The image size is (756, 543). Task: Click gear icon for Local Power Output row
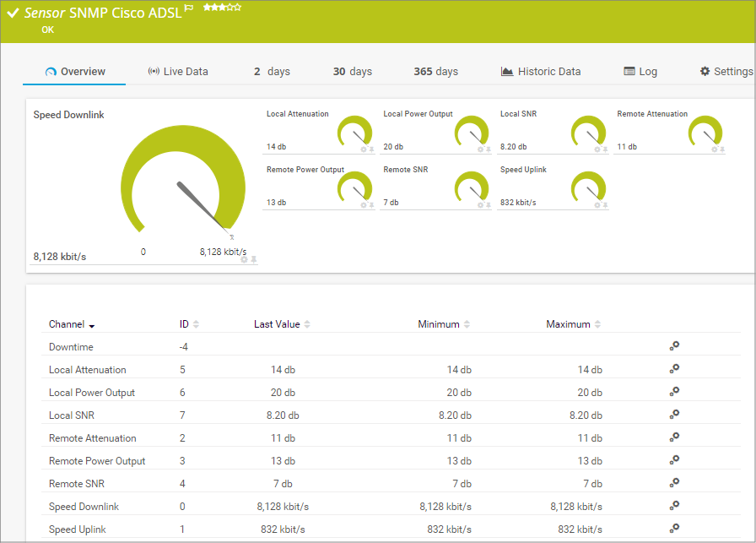pyautogui.click(x=674, y=392)
